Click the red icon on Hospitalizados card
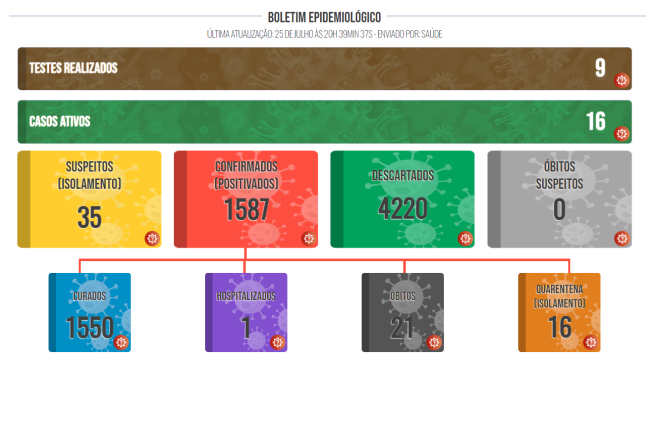Image resolution: width=651 pixels, height=447 pixels. point(278,342)
